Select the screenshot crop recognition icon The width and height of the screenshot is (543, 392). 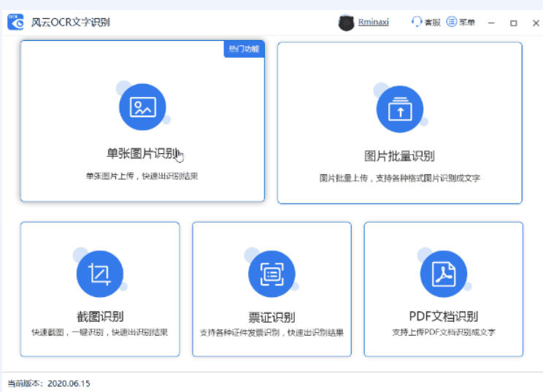coord(99,274)
